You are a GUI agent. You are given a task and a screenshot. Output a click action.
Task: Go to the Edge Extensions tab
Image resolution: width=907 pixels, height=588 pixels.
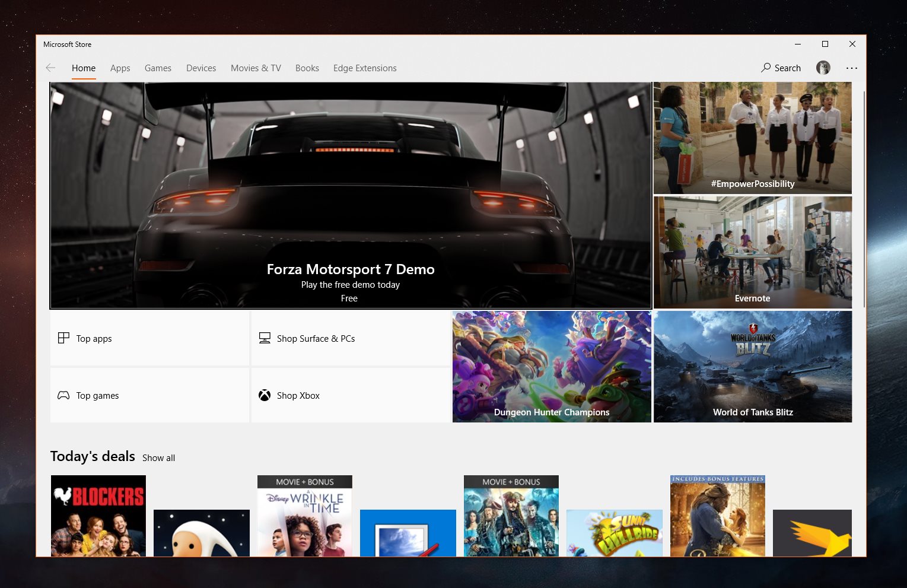click(x=365, y=68)
